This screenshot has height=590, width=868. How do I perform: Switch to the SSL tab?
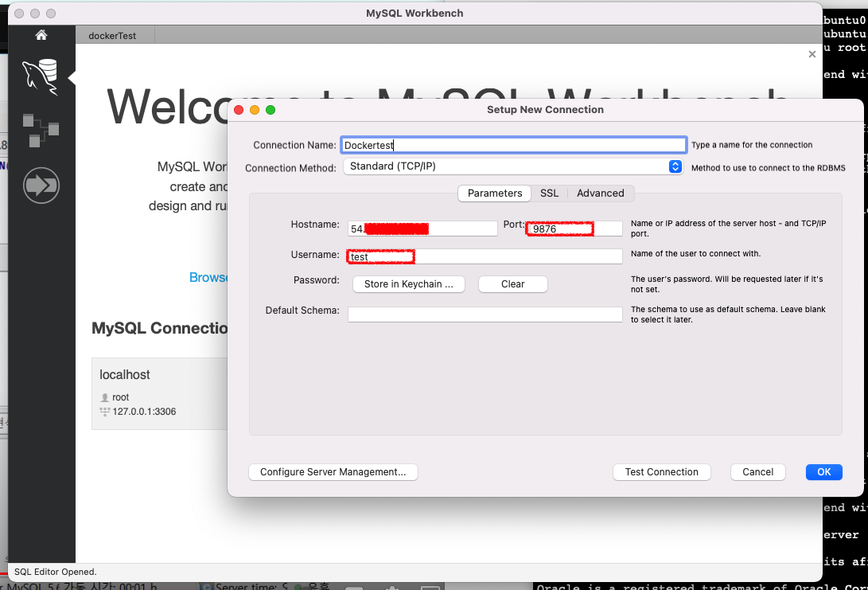coord(549,193)
